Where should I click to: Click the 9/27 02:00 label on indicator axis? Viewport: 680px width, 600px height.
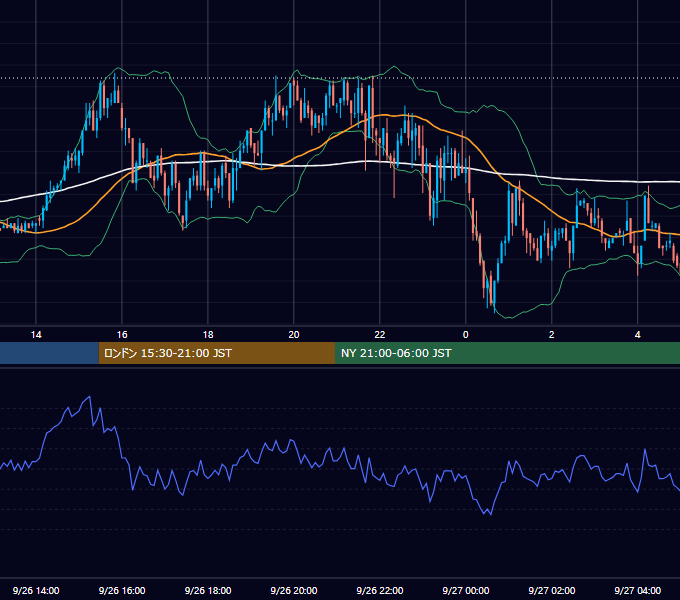[x=551, y=590]
